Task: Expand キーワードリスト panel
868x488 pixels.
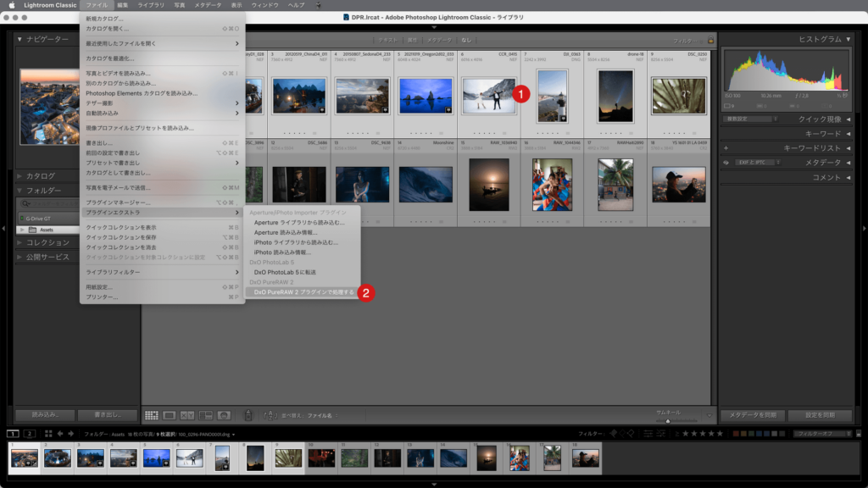Action: point(848,147)
